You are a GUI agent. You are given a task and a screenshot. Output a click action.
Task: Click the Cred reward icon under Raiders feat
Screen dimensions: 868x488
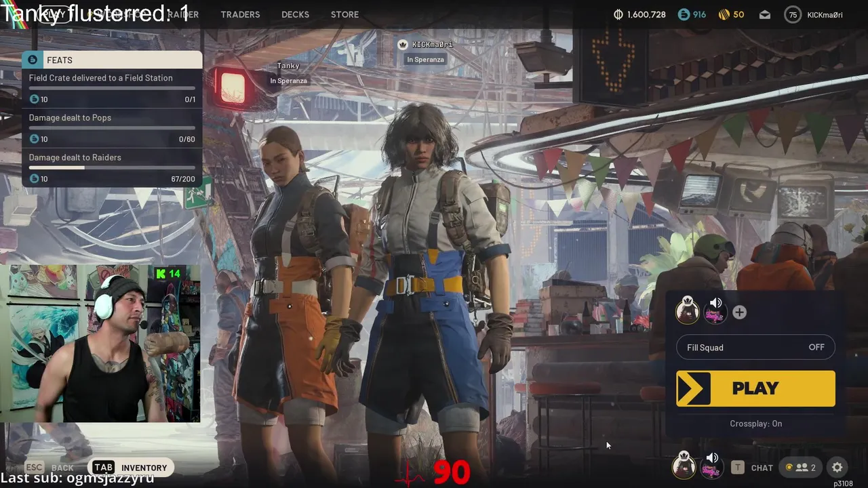pos(34,179)
